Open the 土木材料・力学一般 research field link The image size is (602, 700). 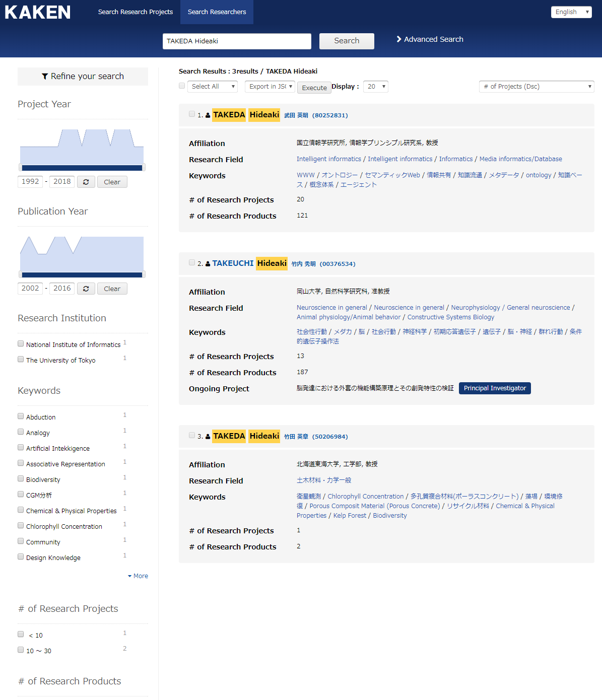coord(324,480)
